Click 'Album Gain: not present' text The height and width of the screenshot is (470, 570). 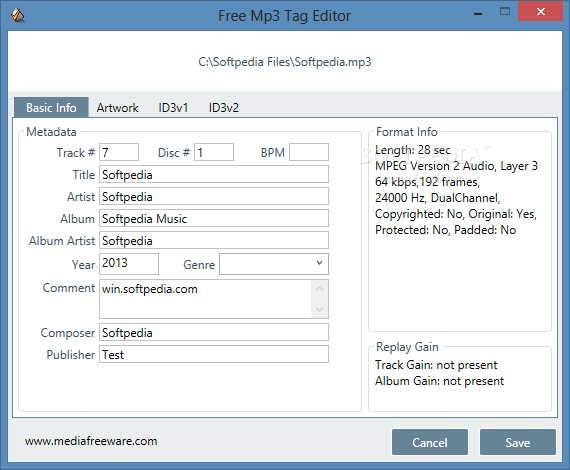click(x=439, y=381)
